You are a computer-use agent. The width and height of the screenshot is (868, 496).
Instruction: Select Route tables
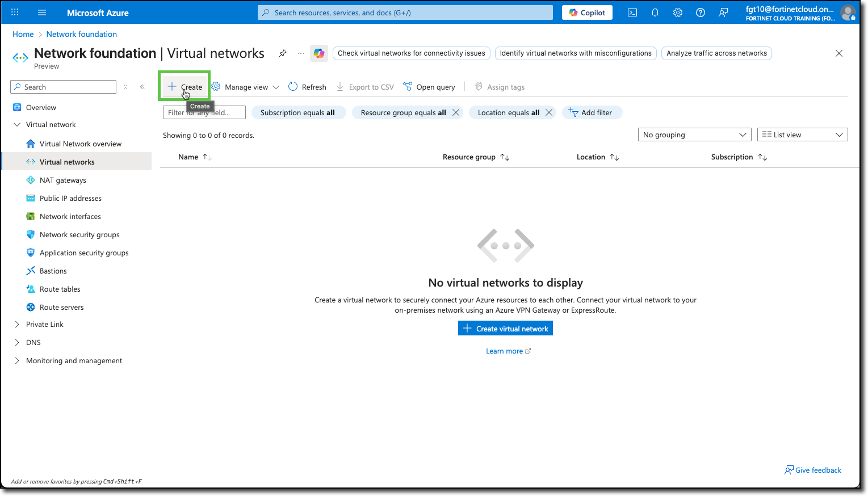pyautogui.click(x=60, y=289)
